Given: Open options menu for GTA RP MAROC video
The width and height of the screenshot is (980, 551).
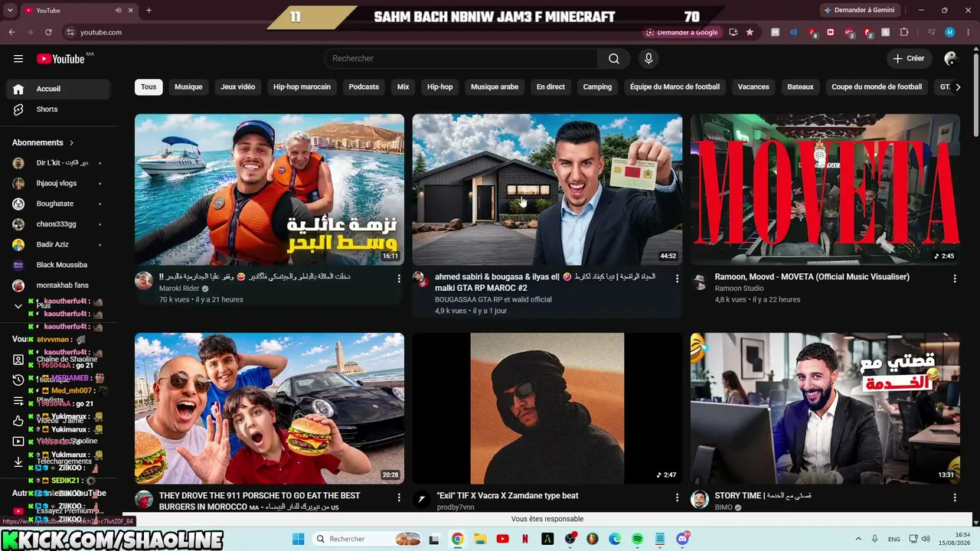Looking at the screenshot, I should [x=677, y=279].
